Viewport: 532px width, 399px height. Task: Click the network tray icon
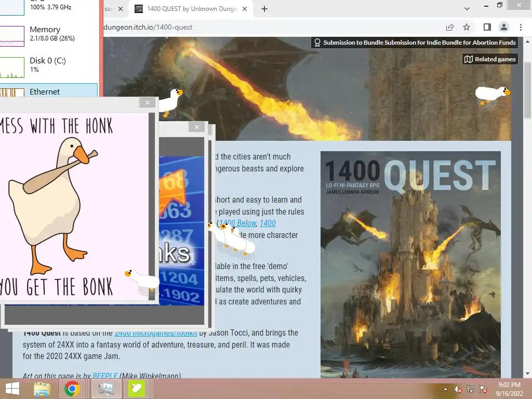(x=471, y=389)
